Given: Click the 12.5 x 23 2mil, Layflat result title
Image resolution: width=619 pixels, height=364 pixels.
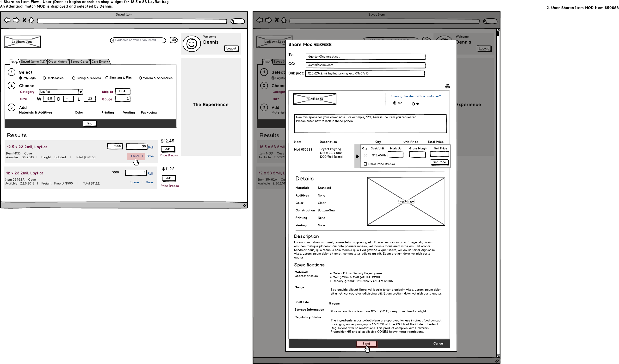Looking at the screenshot, I should 27,147.
